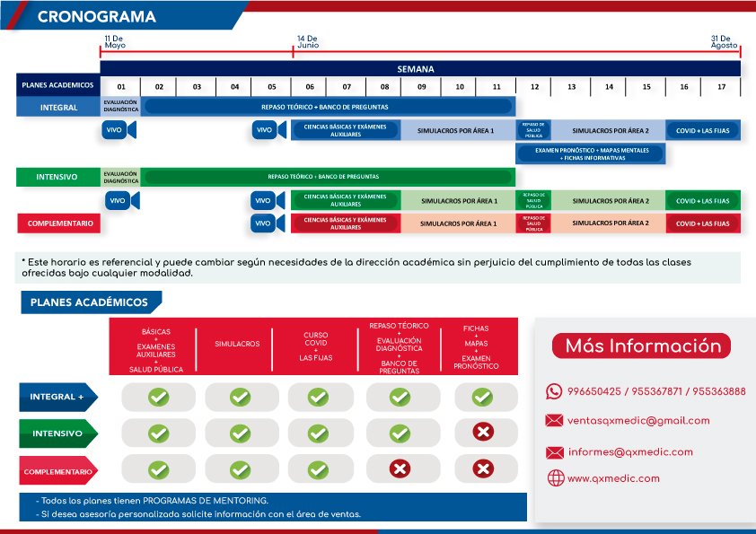Visit the www.qxmedic.com website link

(613, 478)
